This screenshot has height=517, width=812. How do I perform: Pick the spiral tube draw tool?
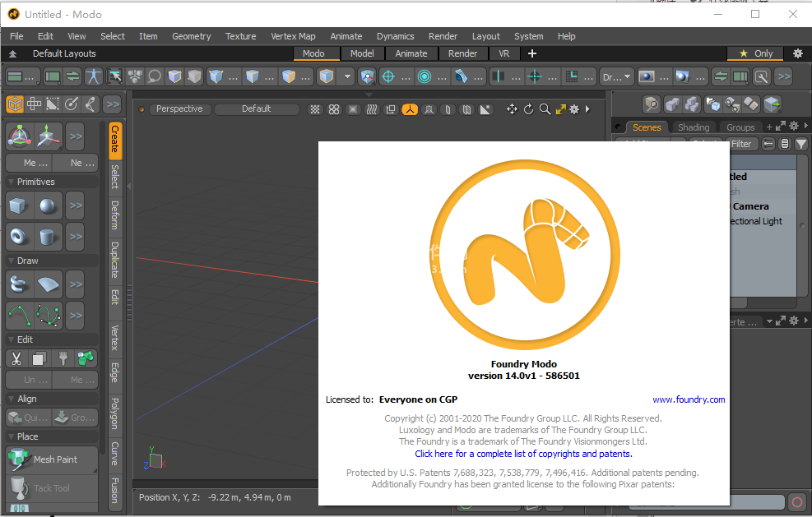19,284
